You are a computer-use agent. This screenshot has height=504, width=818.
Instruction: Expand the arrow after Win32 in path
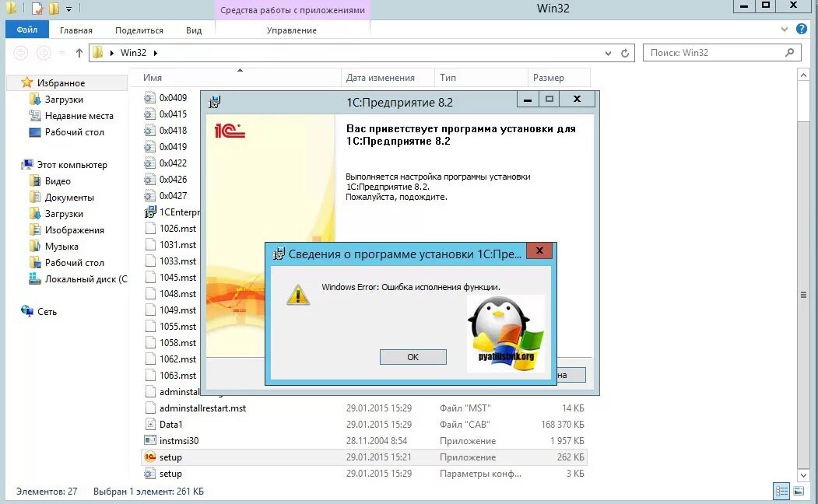156,53
